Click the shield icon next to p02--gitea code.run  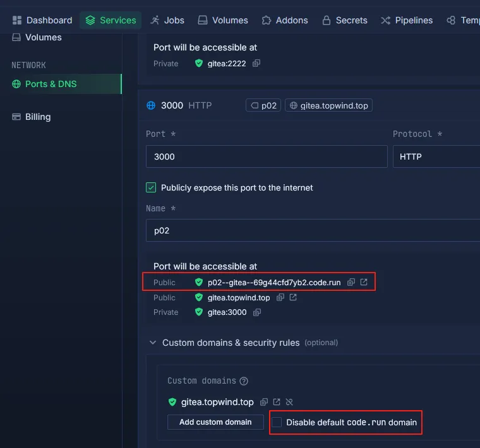(x=199, y=282)
